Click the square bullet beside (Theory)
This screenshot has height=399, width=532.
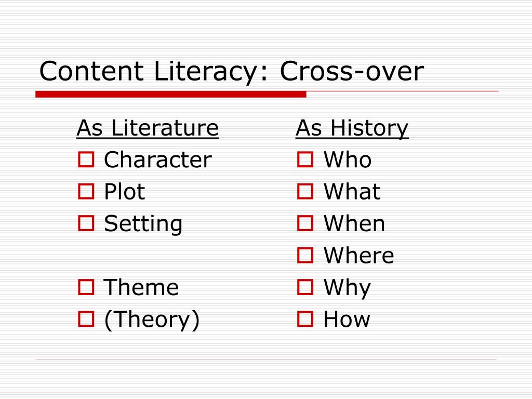[x=86, y=319]
